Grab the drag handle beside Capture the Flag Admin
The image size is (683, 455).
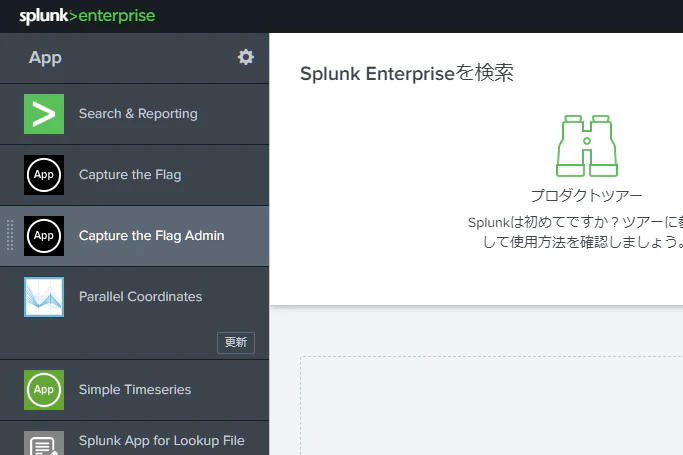point(10,236)
